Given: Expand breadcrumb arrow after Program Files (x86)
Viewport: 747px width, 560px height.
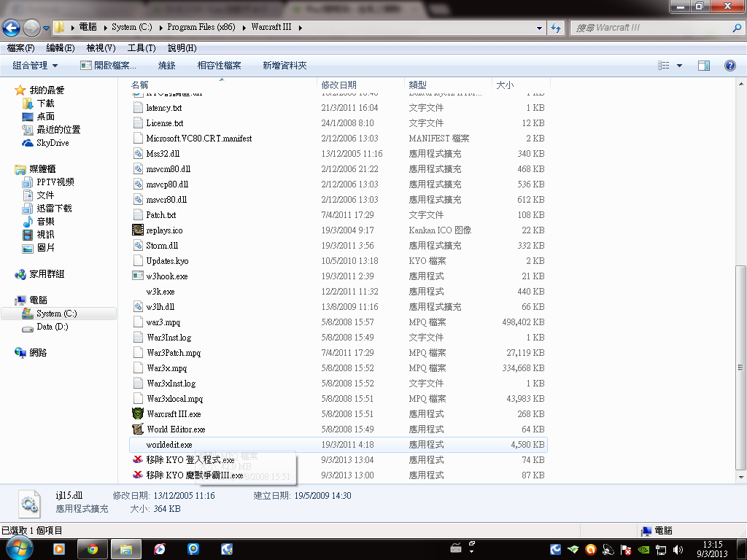Looking at the screenshot, I should (x=244, y=28).
